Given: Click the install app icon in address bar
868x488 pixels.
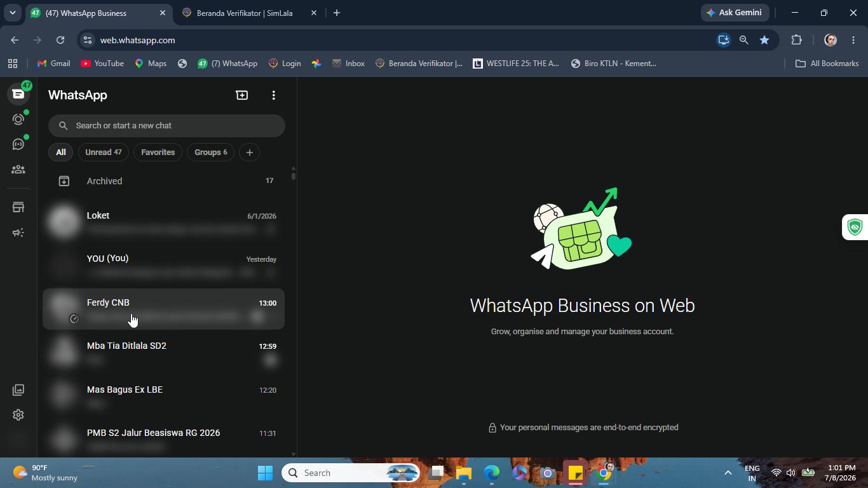Looking at the screenshot, I should pos(724,40).
